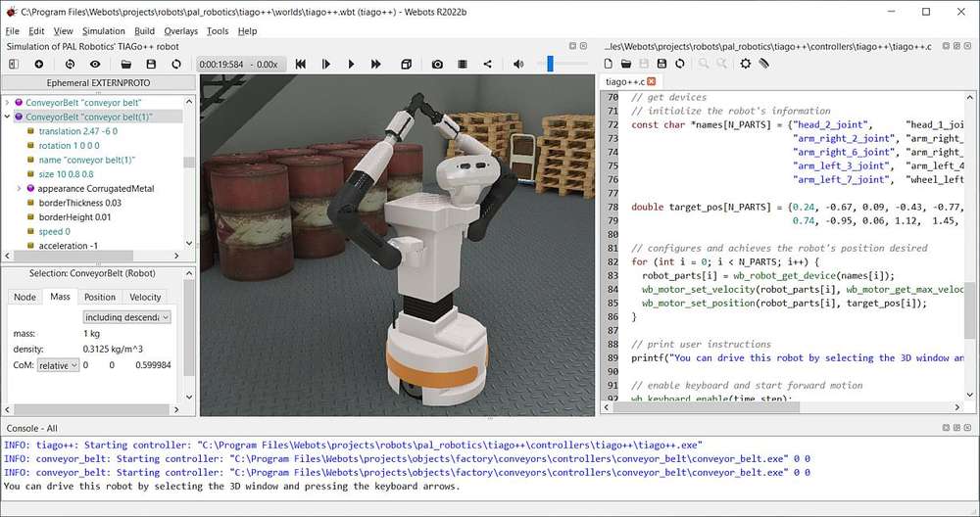Mute the simulation sound
This screenshot has width=980, height=517.
[518, 64]
